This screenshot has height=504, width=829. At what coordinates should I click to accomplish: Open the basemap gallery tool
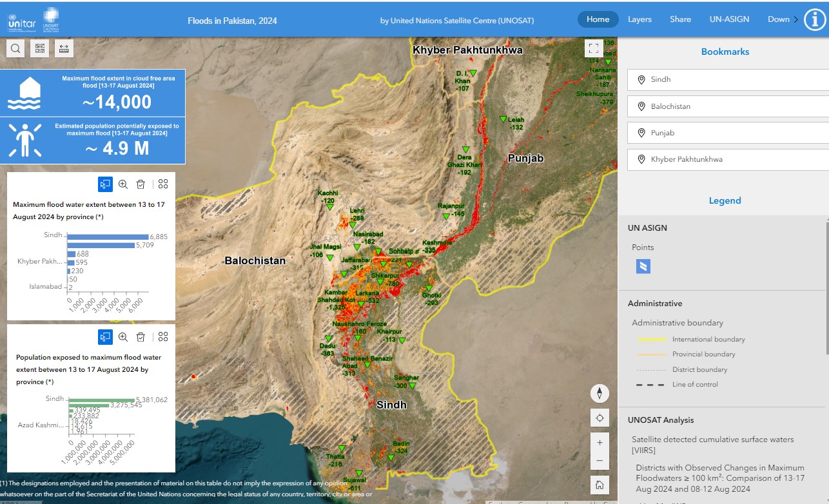point(39,48)
